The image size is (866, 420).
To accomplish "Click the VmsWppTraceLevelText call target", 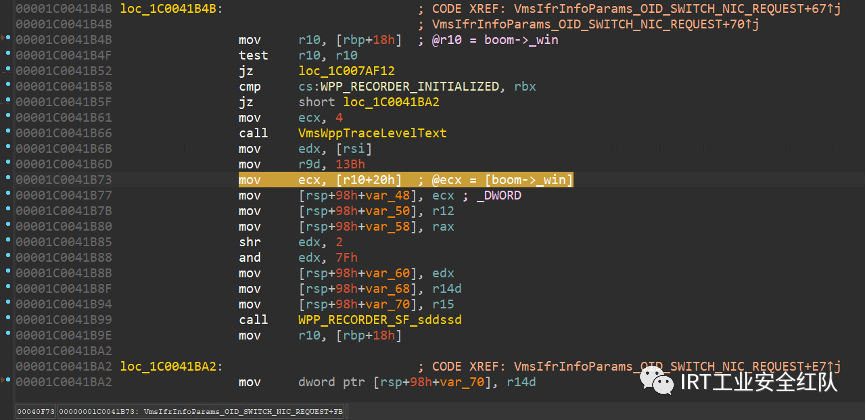I will click(372, 133).
